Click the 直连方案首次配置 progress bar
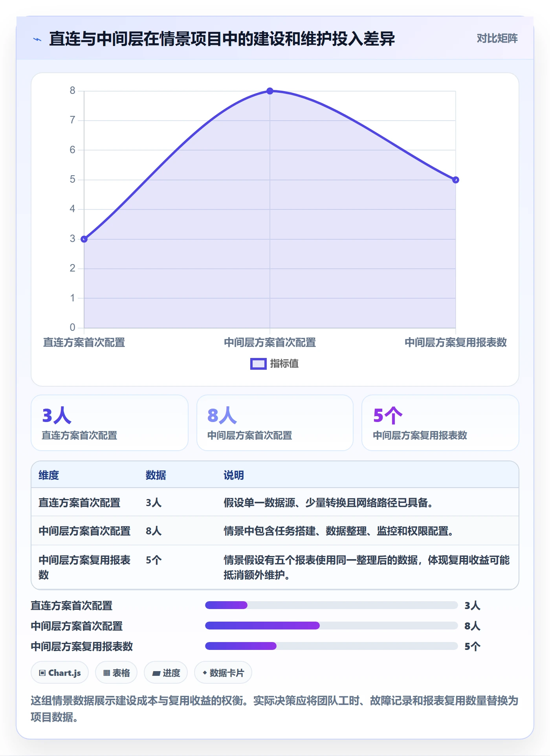This screenshot has height=756, width=550. click(331, 605)
